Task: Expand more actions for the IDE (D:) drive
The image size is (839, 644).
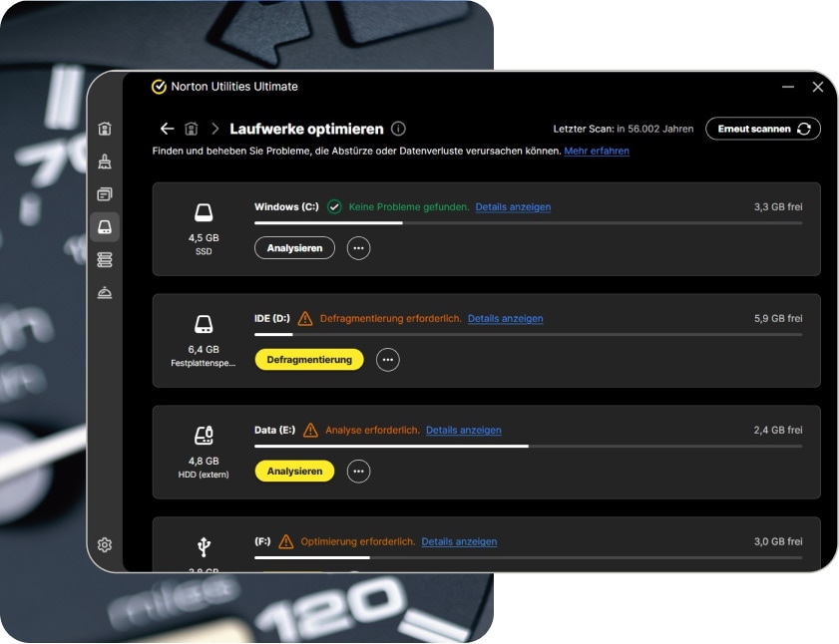Action: 387,359
